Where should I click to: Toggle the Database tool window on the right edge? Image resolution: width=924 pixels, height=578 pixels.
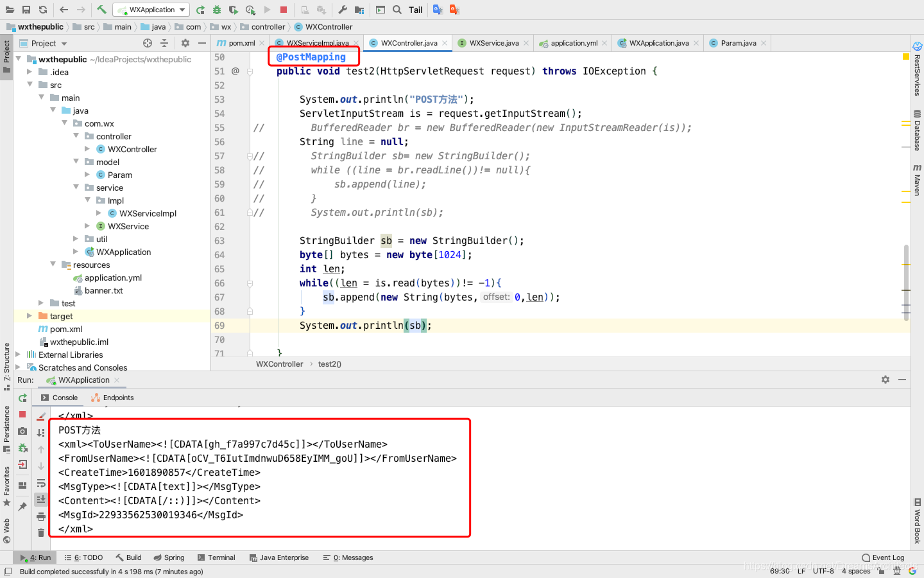917,130
